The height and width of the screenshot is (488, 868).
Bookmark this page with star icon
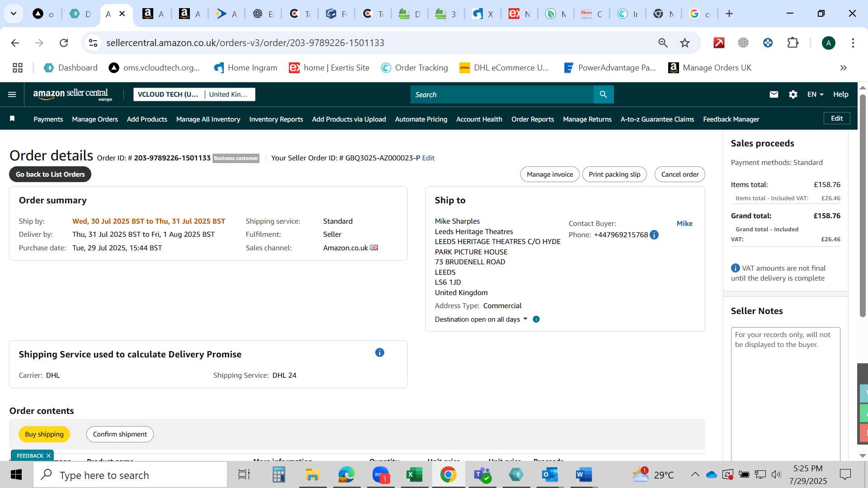[685, 43]
